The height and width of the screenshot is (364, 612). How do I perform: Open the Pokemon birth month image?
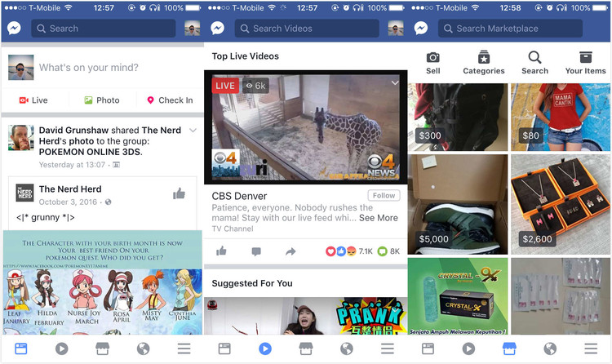(x=103, y=282)
